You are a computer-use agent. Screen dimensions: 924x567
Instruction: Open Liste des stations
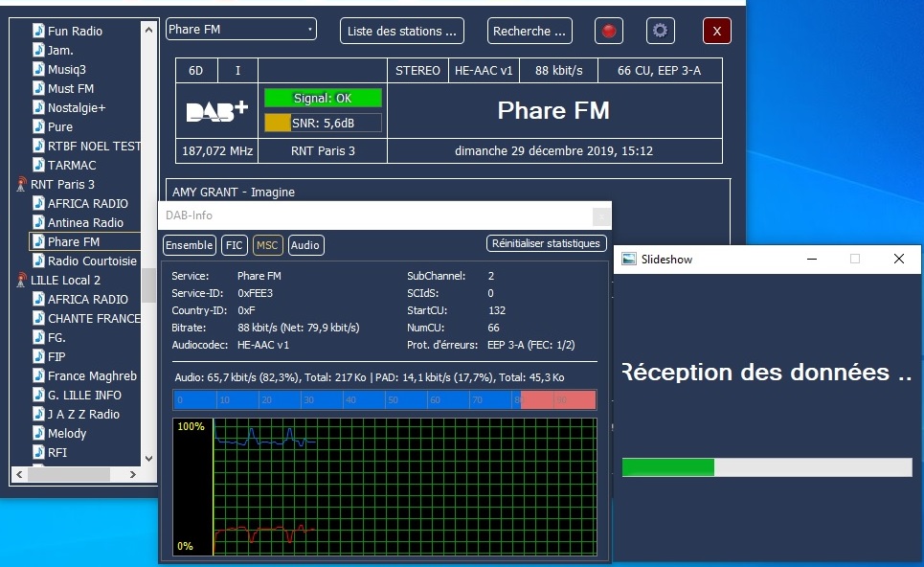(402, 31)
